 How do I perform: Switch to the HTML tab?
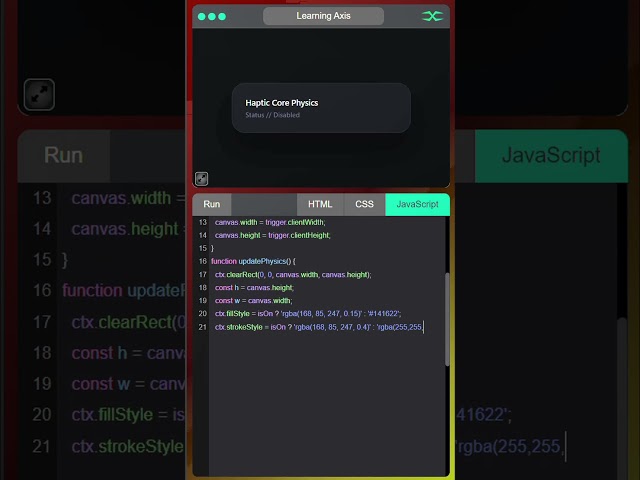320,204
